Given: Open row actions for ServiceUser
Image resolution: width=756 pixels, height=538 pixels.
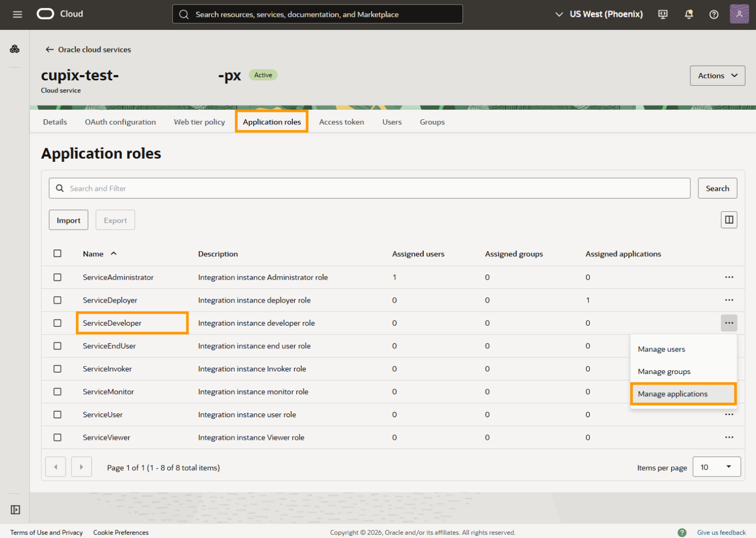Looking at the screenshot, I should coord(729,415).
